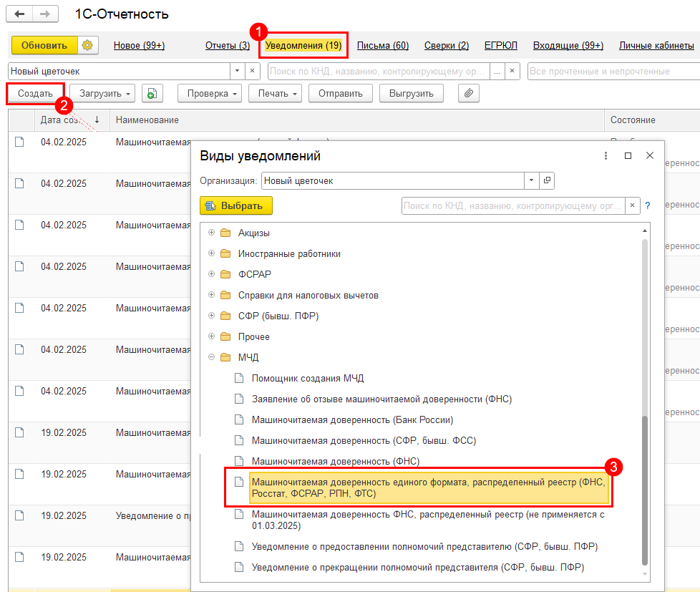Open Организация dropdown in dialog
The width and height of the screenshot is (700, 592).
(x=531, y=180)
